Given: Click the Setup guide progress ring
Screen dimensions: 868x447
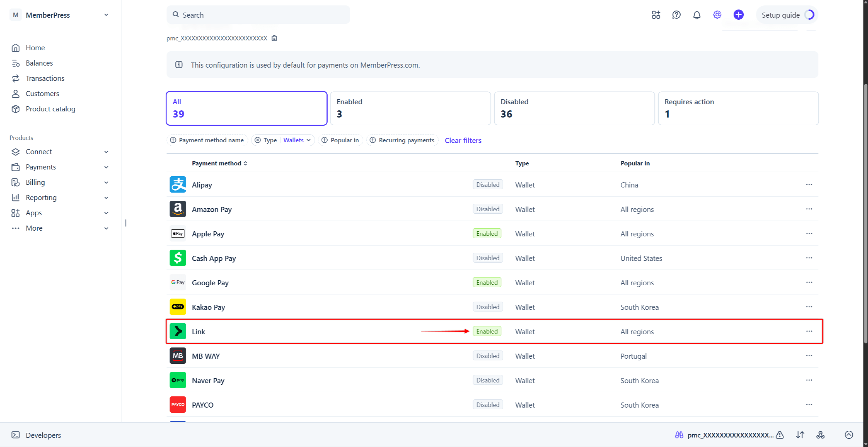Looking at the screenshot, I should point(810,15).
